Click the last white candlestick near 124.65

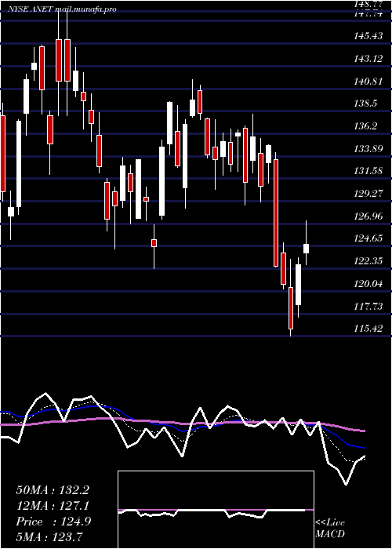[x=307, y=249]
